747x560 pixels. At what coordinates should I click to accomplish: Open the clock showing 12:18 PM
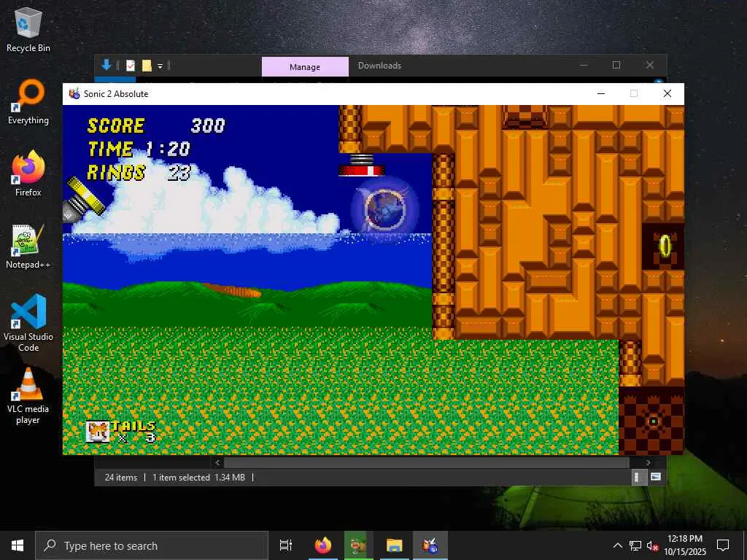coord(685,545)
